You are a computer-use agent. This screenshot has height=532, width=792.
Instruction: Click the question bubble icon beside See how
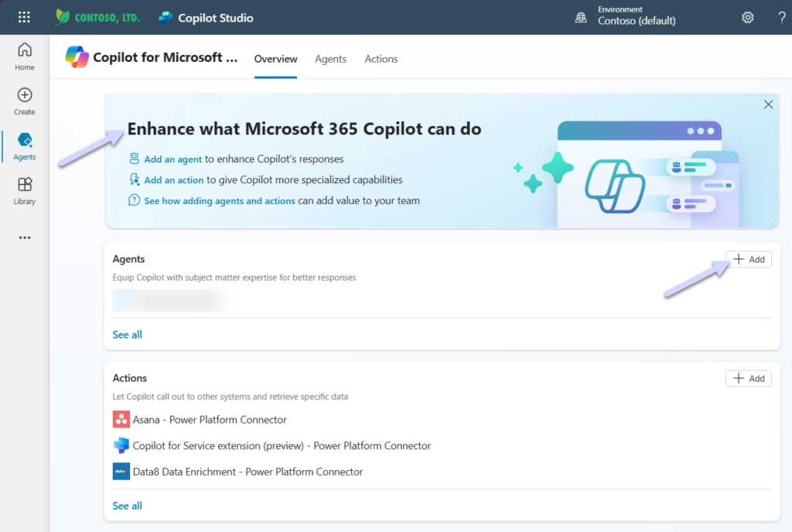point(134,200)
